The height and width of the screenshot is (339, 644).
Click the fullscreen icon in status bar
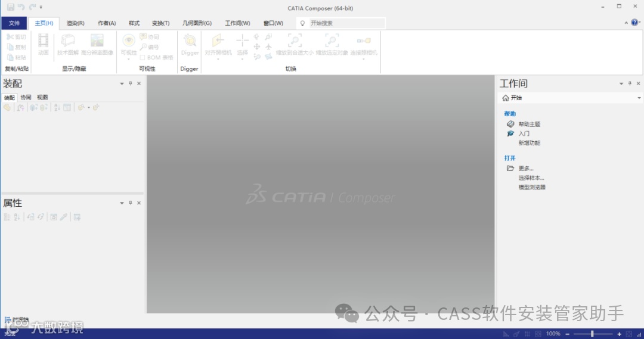tap(629, 334)
